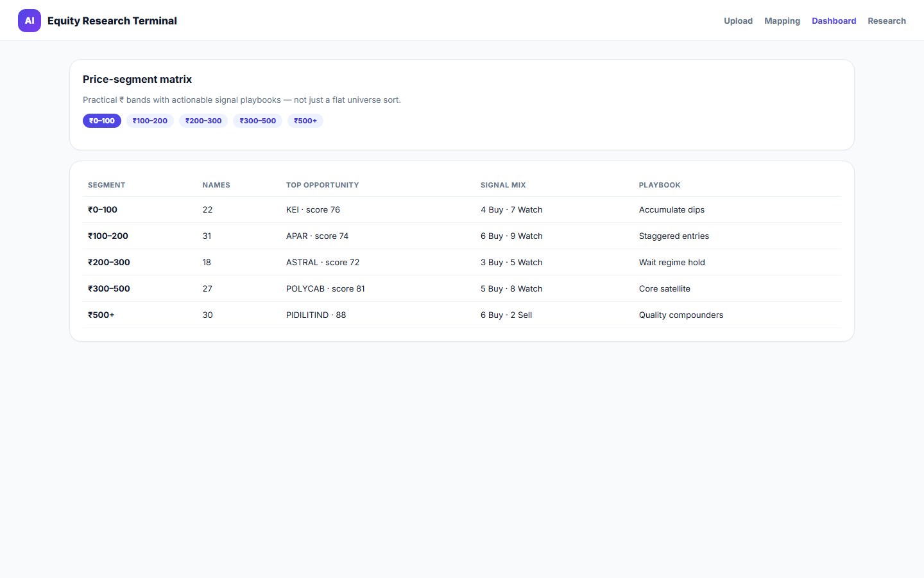Viewport: 924px width, 578px height.
Task: Sort by the Segment column header
Action: click(x=107, y=185)
